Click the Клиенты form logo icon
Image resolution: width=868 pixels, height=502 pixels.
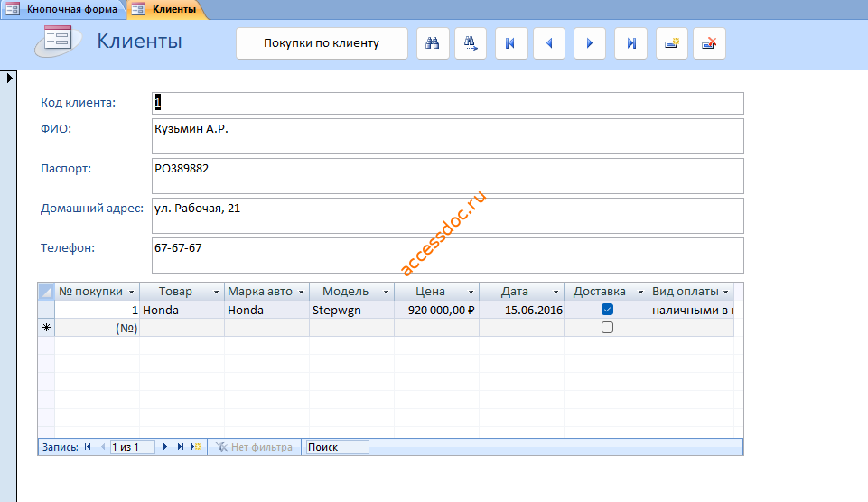[x=58, y=41]
